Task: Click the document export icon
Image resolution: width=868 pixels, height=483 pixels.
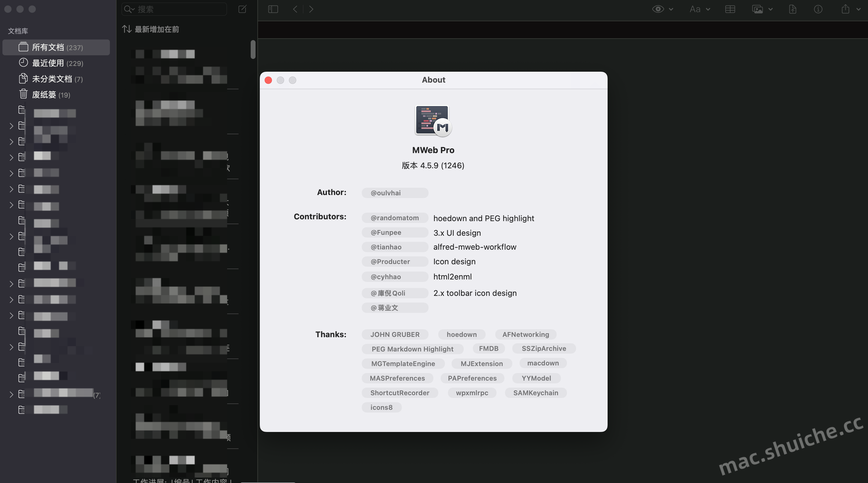Action: 792,9
